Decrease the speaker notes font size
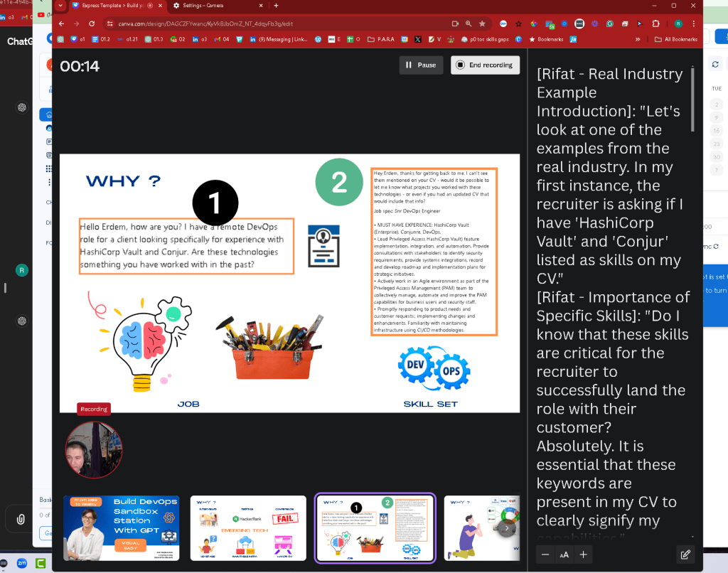The height and width of the screenshot is (573, 728). tap(545, 555)
